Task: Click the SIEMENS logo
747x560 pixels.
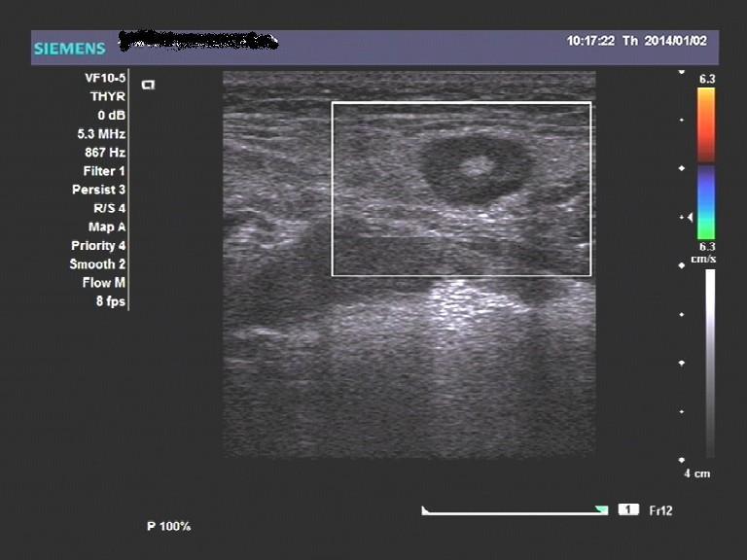Action: (x=69, y=49)
